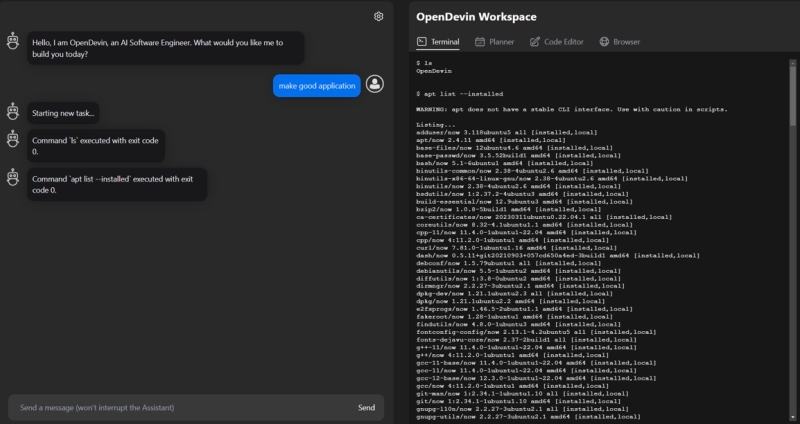Click the 'diffutils/now' package line

click(519, 278)
